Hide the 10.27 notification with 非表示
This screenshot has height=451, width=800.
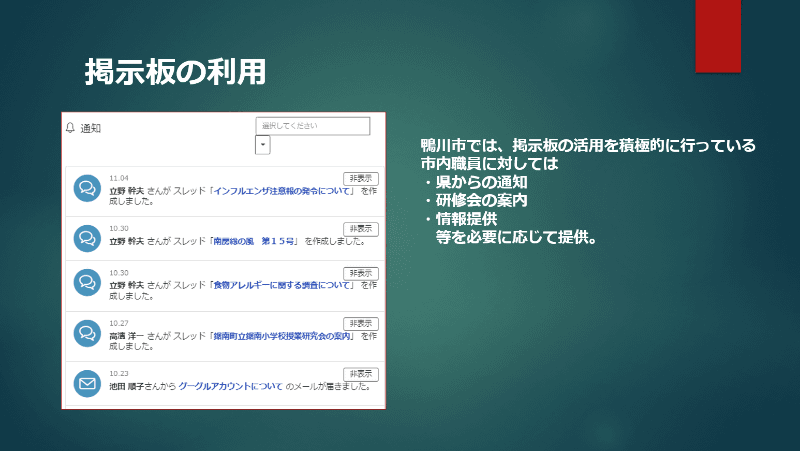(x=361, y=323)
